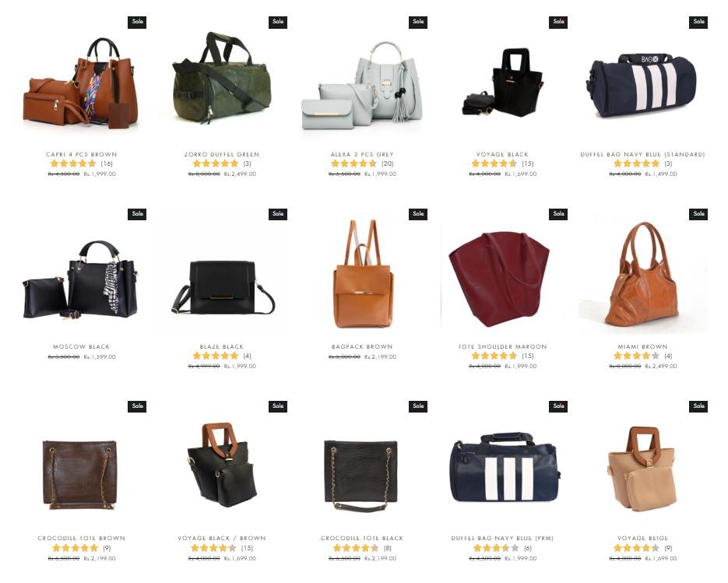Screen dimensions: 728x583
Task: Open the Capri 4 Pcs Brown bag image
Action: pyautogui.click(x=81, y=83)
